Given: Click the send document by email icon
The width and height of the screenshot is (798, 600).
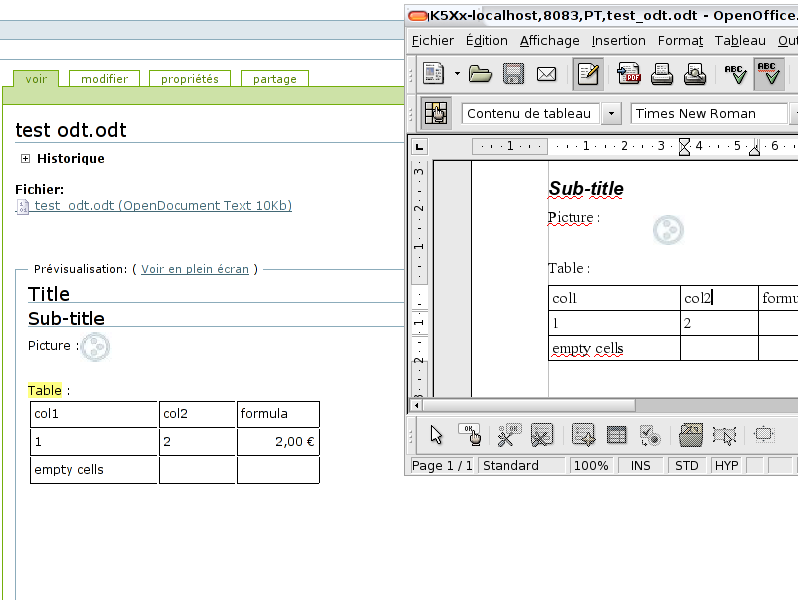Looking at the screenshot, I should pos(546,74).
